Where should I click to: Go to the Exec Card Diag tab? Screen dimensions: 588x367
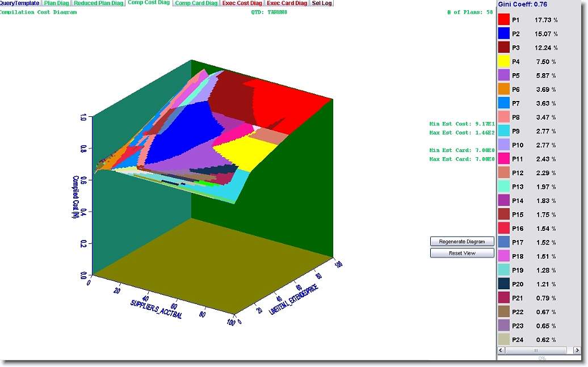click(x=287, y=3)
